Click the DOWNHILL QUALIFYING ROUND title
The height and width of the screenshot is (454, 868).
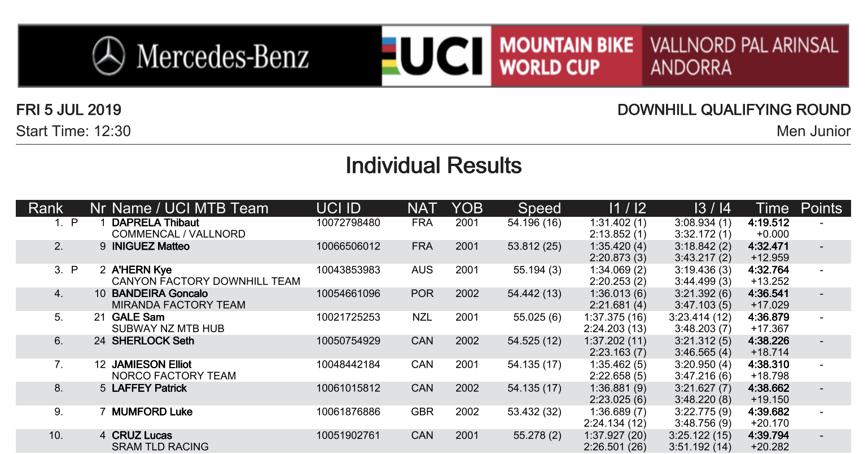734,110
